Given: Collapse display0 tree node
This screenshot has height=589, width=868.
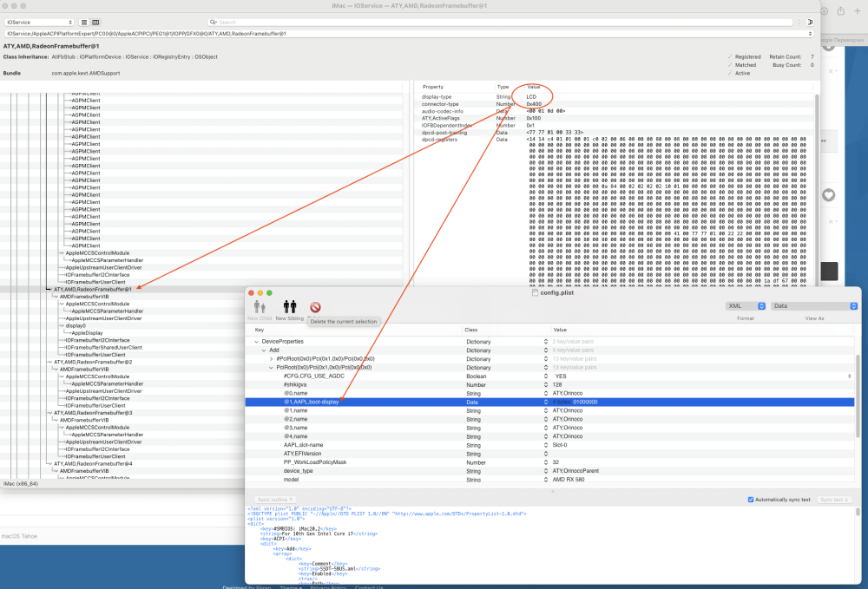Looking at the screenshot, I should pyautogui.click(x=62, y=326).
